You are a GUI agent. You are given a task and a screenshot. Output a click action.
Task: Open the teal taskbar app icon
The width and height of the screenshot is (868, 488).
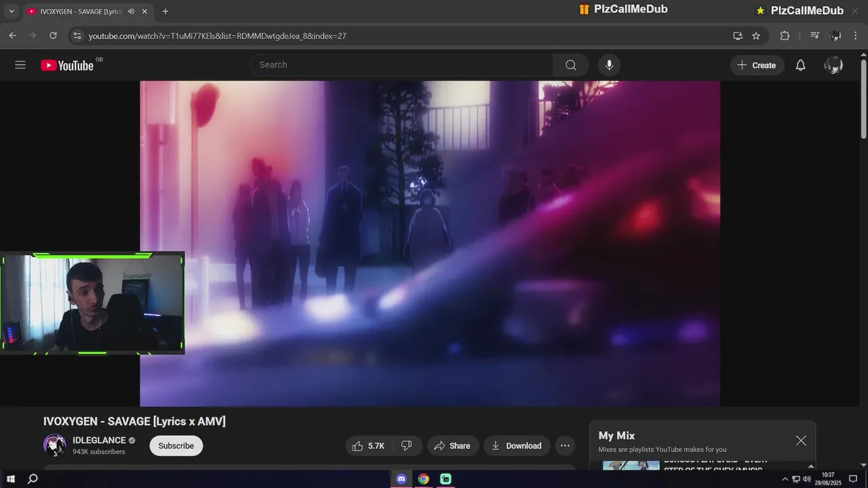[x=446, y=479]
